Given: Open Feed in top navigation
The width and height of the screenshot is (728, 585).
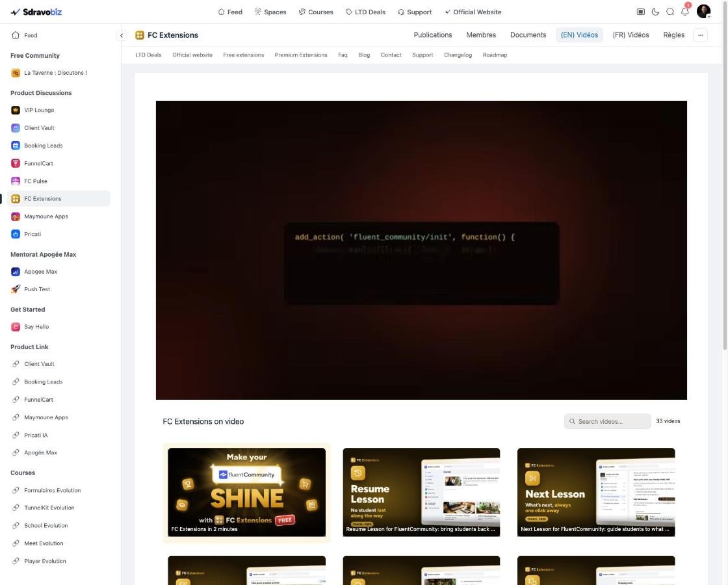Looking at the screenshot, I should (x=230, y=12).
